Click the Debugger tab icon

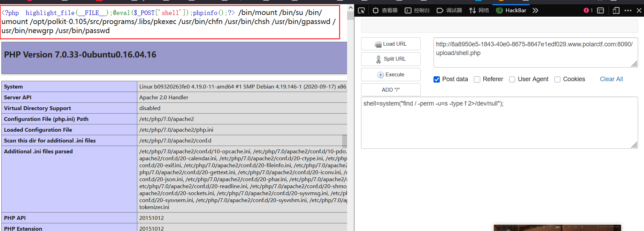click(440, 10)
